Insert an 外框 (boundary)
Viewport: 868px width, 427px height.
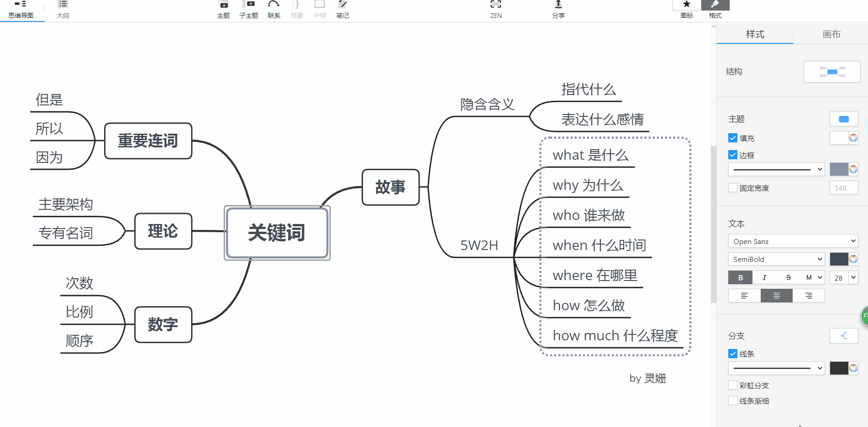320,8
